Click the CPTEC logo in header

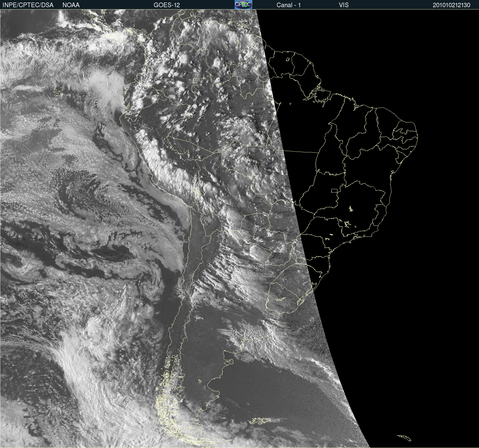click(x=243, y=5)
